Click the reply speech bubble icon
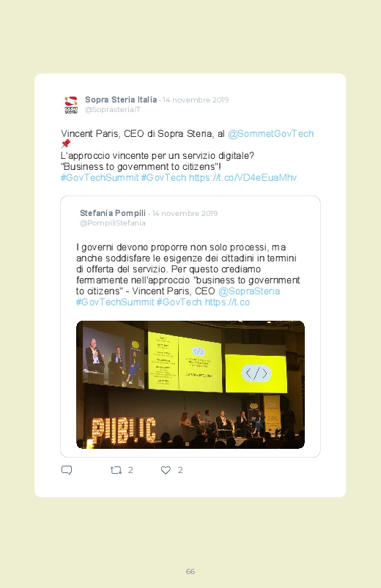 click(x=67, y=470)
